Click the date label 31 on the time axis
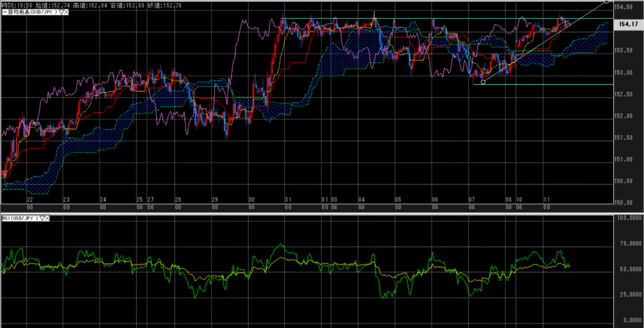Viewport: 644px width, 328px height. point(287,200)
